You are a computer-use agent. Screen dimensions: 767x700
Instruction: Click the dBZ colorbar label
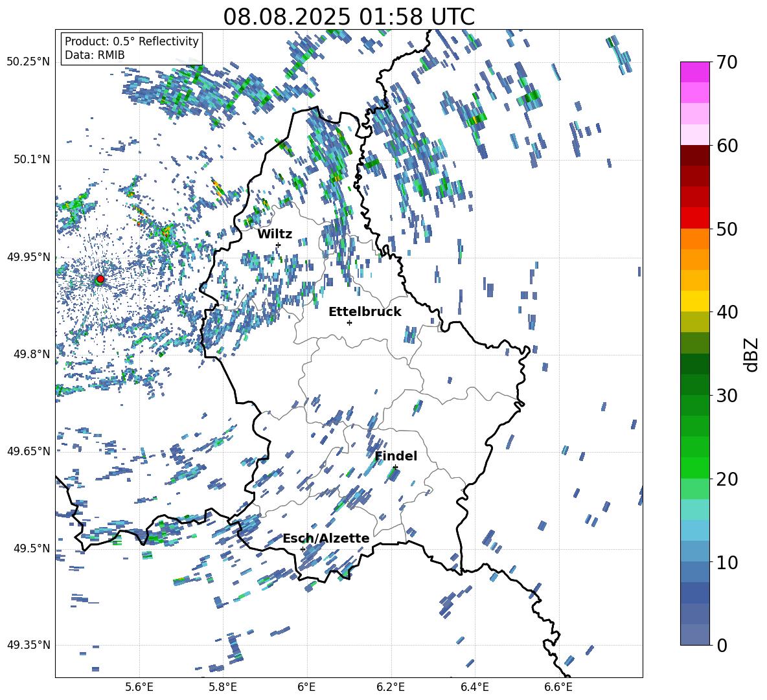tap(752, 354)
